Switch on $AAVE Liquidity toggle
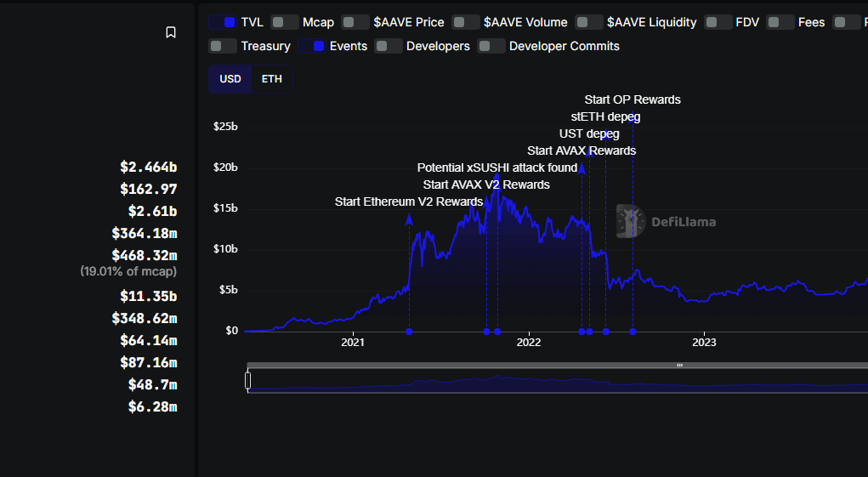 coord(589,22)
